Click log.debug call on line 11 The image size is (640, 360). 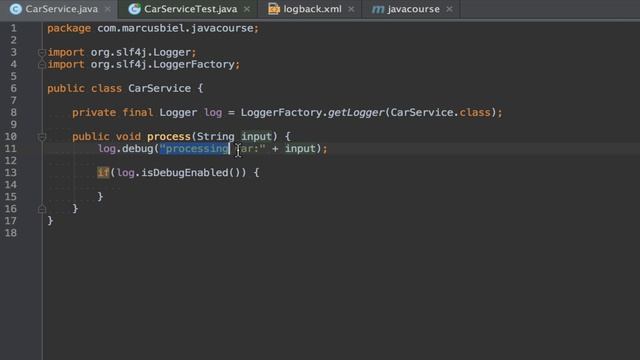click(125, 149)
